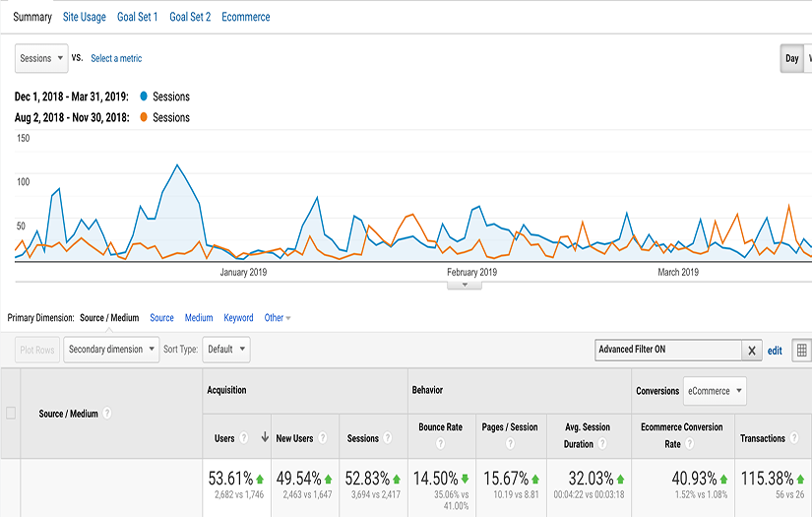
Task: Clear the advanced filter with the X icon
Action: pos(752,350)
